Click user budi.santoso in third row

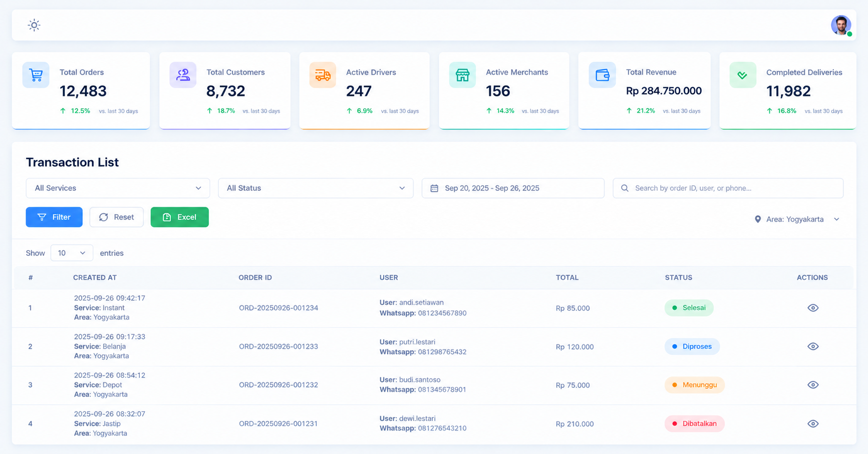tap(420, 379)
